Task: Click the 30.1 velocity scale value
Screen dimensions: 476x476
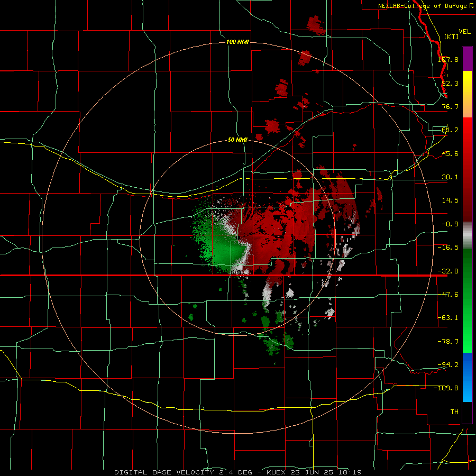Action: pos(450,177)
